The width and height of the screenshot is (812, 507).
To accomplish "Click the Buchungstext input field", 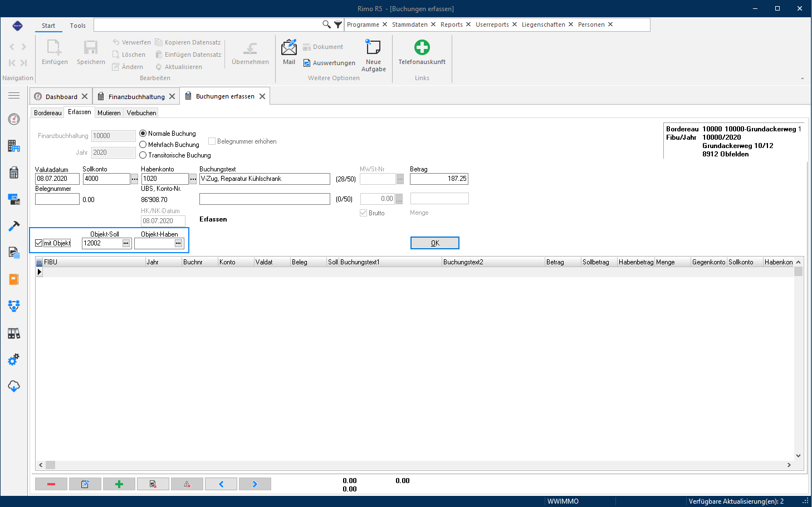I will pyautogui.click(x=265, y=179).
